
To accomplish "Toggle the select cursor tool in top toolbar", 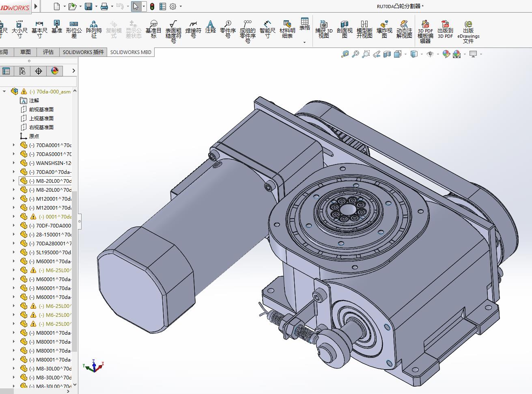I will point(136,6).
